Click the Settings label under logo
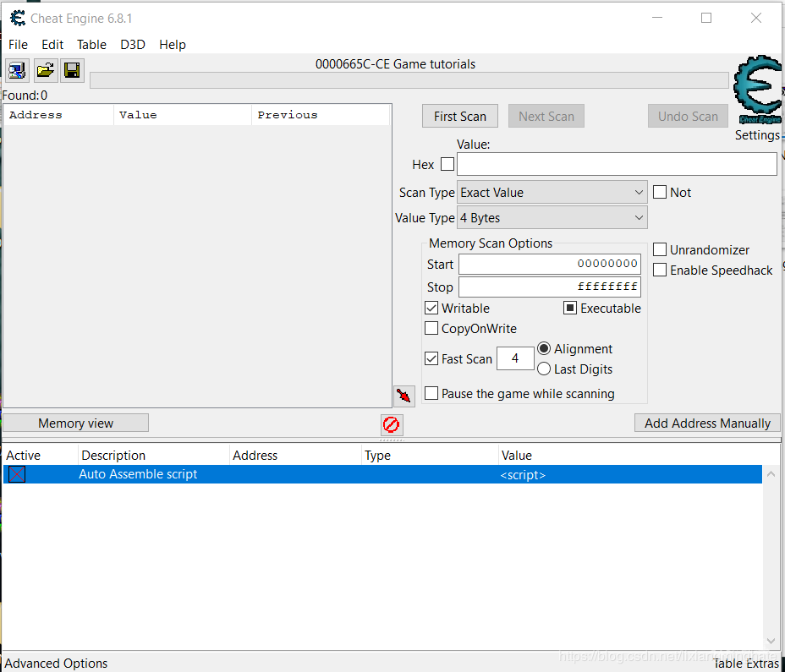Screen dimensions: 785x672 [x=757, y=135]
